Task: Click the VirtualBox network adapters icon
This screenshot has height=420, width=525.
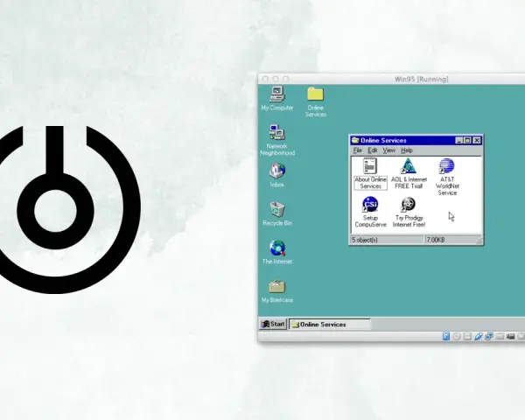Action: click(489, 336)
